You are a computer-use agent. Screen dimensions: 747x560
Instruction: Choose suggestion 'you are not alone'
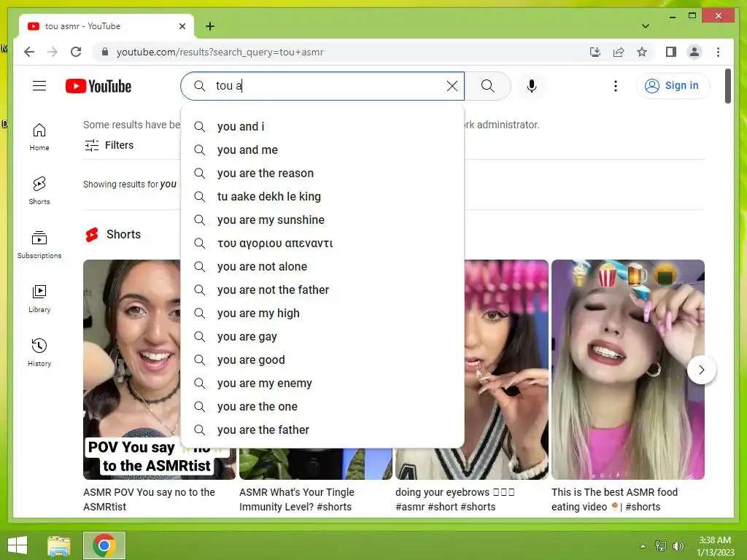click(x=322, y=267)
